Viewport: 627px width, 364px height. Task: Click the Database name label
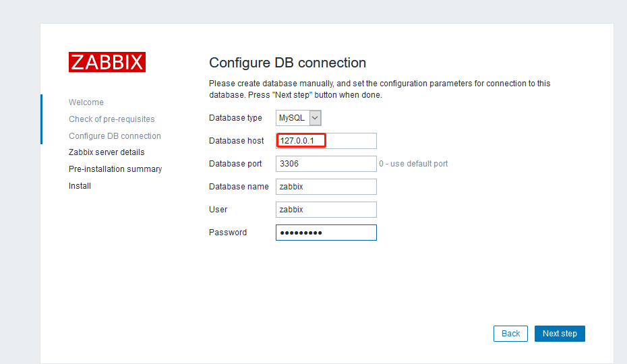click(239, 187)
